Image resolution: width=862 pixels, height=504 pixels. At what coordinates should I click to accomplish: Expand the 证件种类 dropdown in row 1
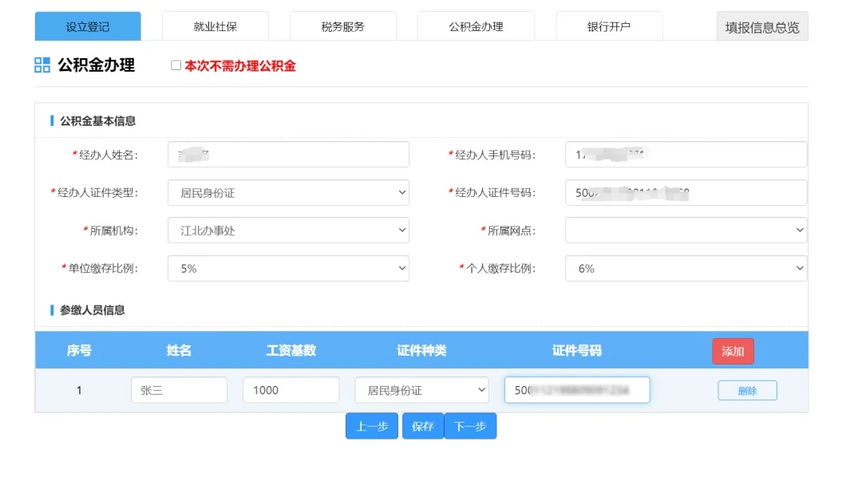click(x=421, y=390)
